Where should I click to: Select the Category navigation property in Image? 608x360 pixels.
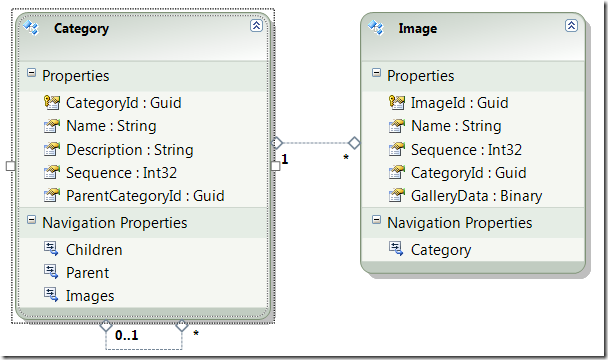(x=441, y=250)
